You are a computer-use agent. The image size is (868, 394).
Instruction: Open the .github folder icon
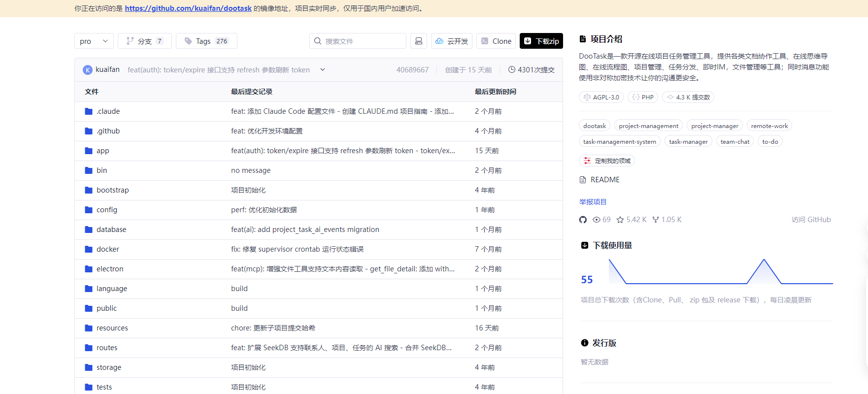click(89, 131)
